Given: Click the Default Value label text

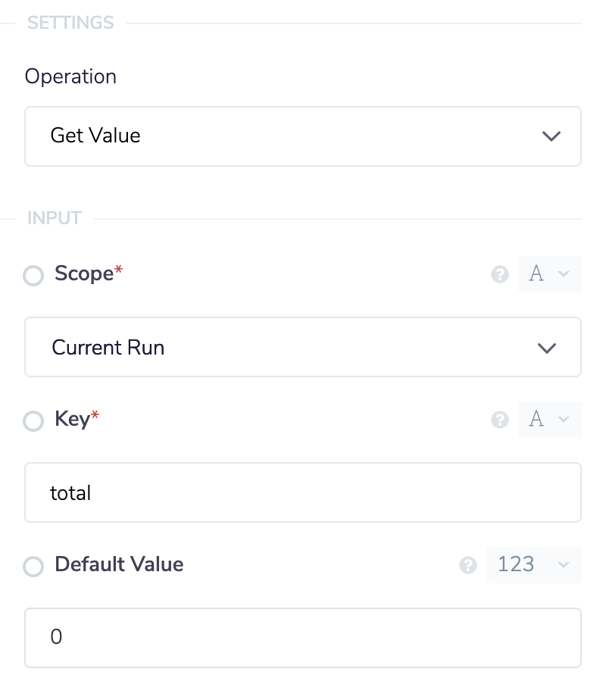Looking at the screenshot, I should (x=119, y=565).
